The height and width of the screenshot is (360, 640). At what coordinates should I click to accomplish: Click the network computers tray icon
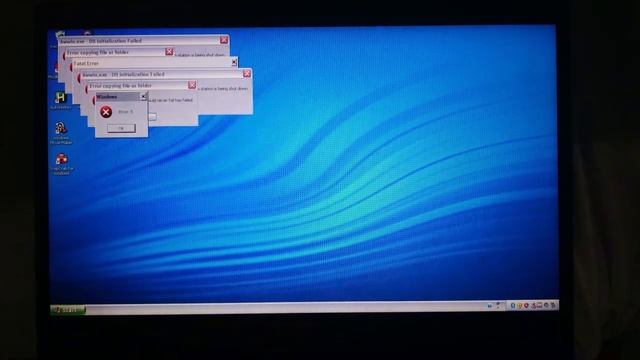click(540, 306)
